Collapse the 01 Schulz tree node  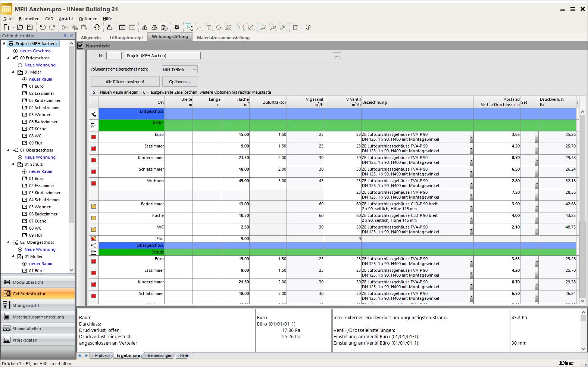(13, 164)
